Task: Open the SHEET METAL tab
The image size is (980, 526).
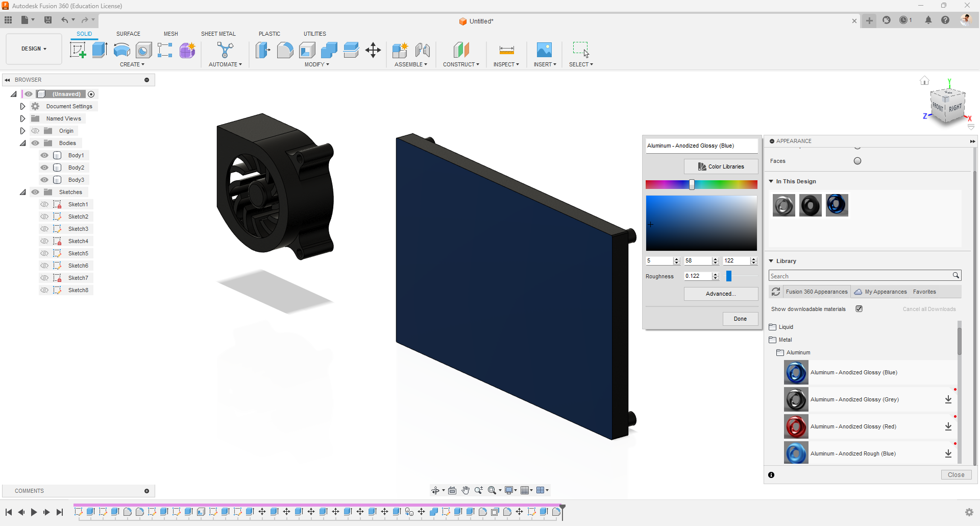Action: (x=218, y=34)
